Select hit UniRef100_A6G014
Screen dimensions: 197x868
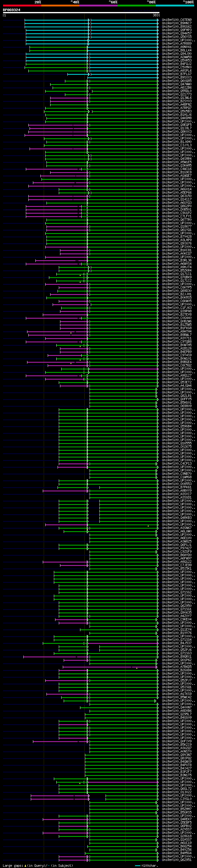coord(176,189)
